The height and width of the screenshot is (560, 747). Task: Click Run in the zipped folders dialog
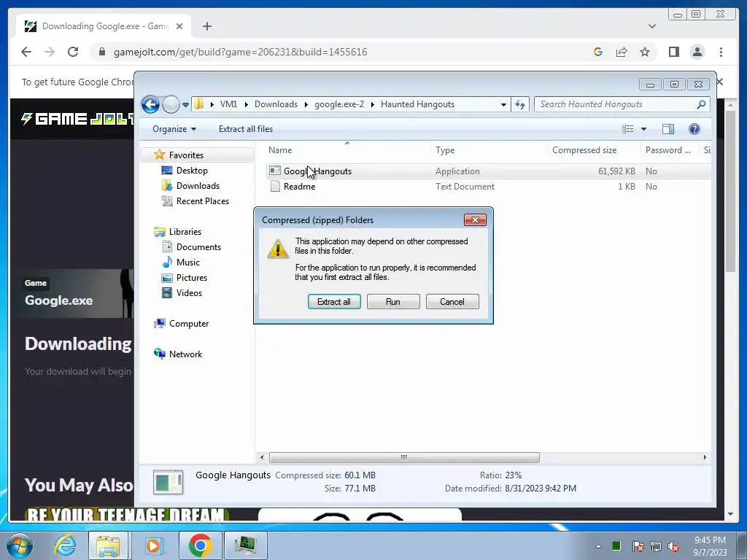tap(393, 302)
